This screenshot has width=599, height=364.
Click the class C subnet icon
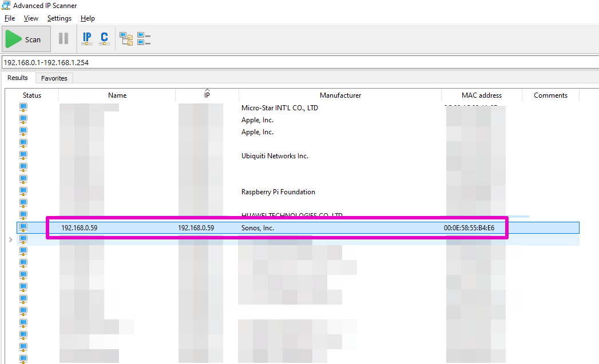pyautogui.click(x=104, y=39)
